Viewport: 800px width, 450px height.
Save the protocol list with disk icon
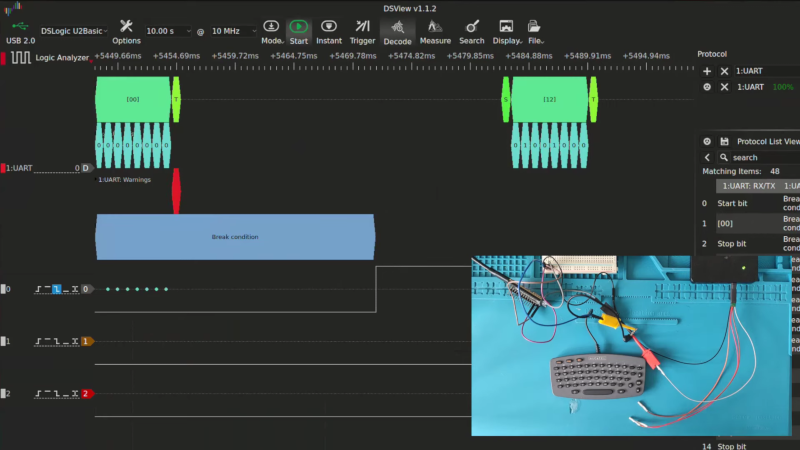[x=724, y=142]
